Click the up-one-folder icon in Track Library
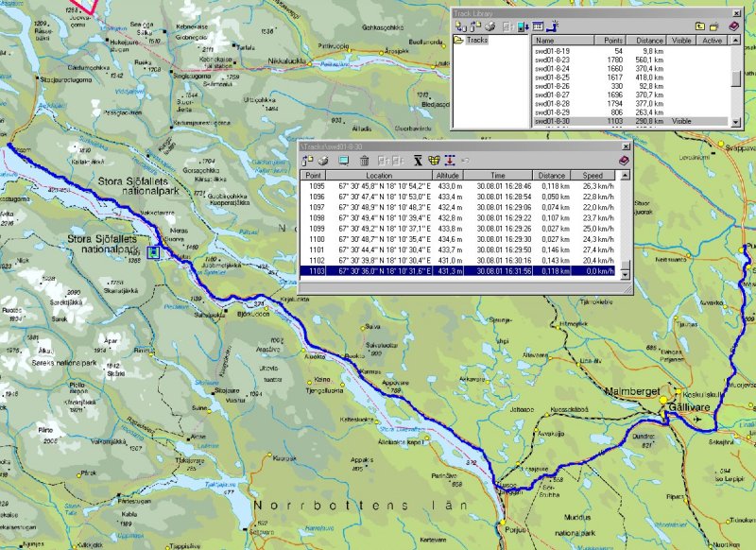 697,26
